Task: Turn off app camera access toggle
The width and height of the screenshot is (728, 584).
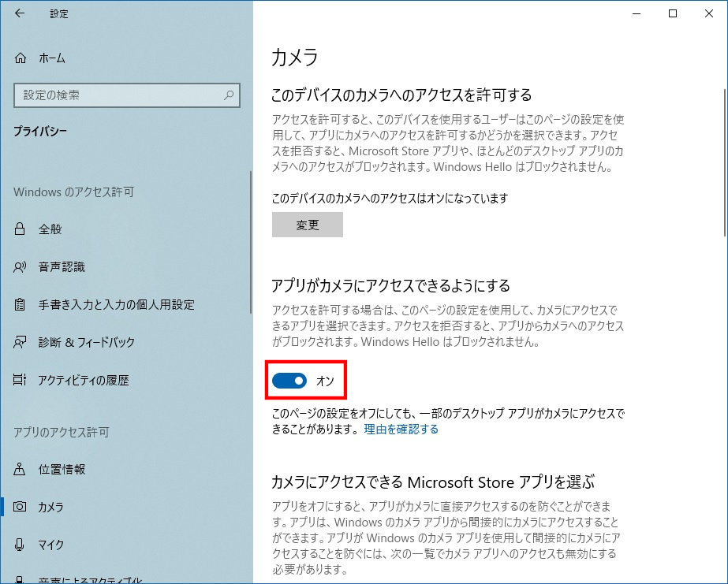Action: click(x=289, y=381)
